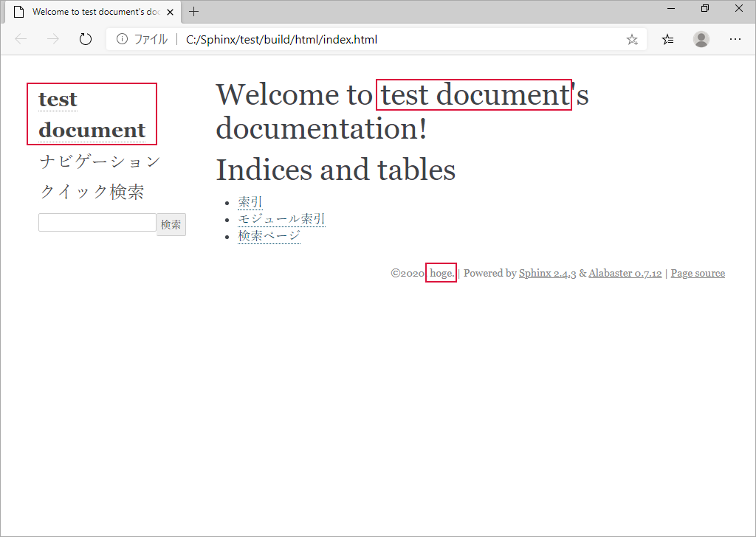Click the quick search input box
Viewport: 756px width, 537px height.
click(x=97, y=223)
